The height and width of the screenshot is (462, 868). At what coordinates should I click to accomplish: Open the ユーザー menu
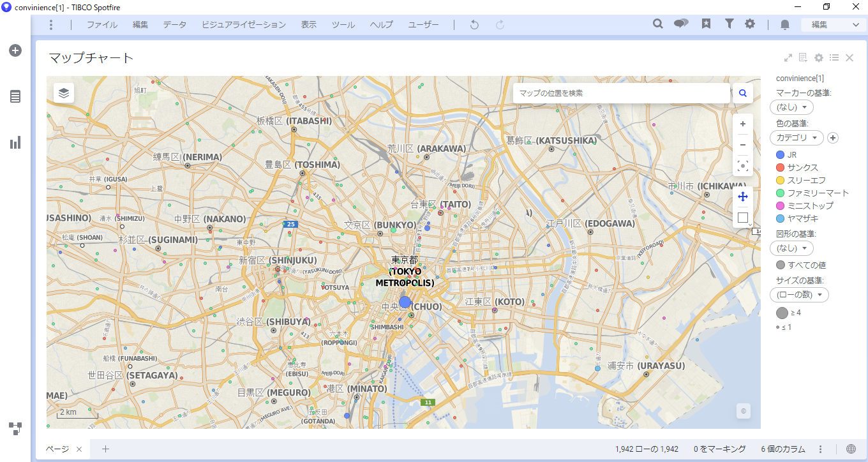pyautogui.click(x=424, y=25)
